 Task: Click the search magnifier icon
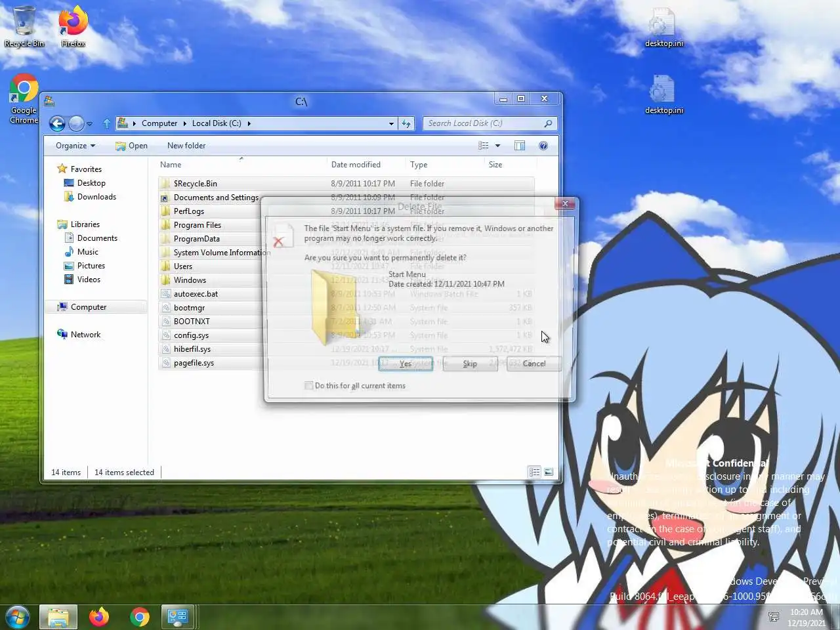pyautogui.click(x=548, y=123)
